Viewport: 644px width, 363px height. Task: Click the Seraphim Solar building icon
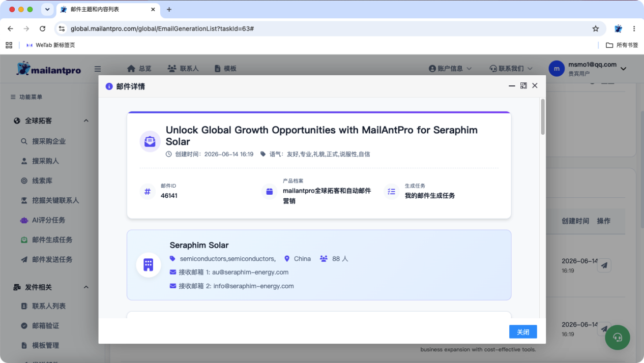pyautogui.click(x=149, y=265)
